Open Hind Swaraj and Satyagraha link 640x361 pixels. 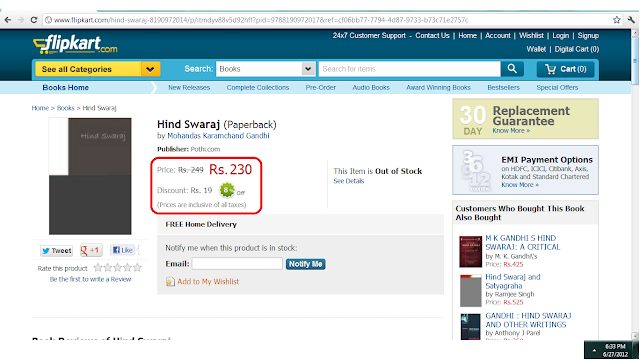tap(513, 281)
